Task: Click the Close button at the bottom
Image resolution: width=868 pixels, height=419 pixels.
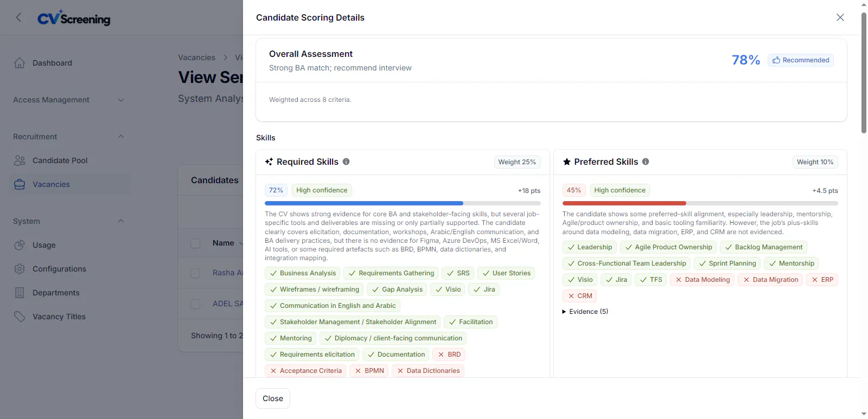Action: 273,398
